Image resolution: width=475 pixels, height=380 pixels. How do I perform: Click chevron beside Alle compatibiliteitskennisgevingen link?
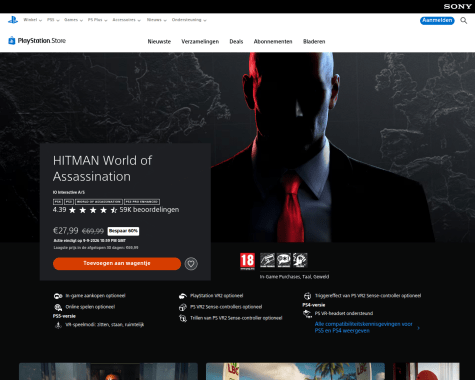pos(419,328)
